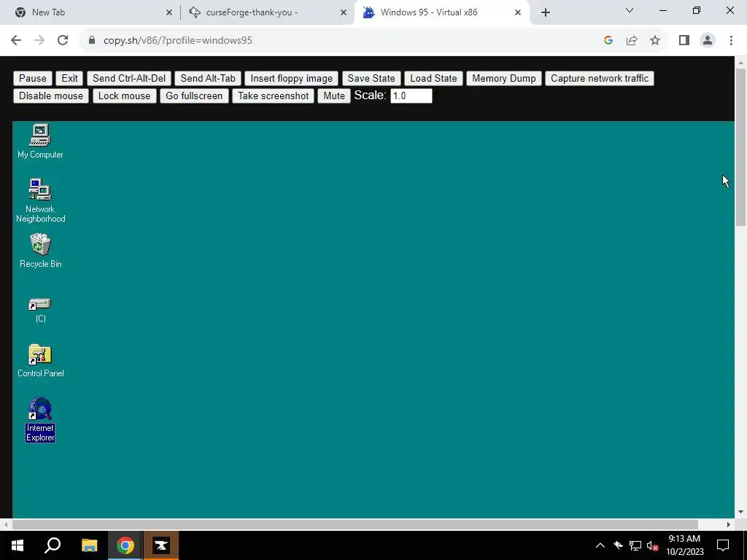Click the scroll right arrow
This screenshot has width=747, height=560.
tap(729, 524)
